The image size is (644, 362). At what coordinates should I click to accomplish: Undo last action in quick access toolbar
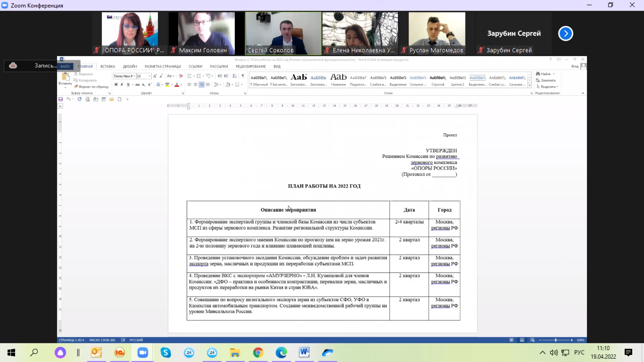point(68,99)
